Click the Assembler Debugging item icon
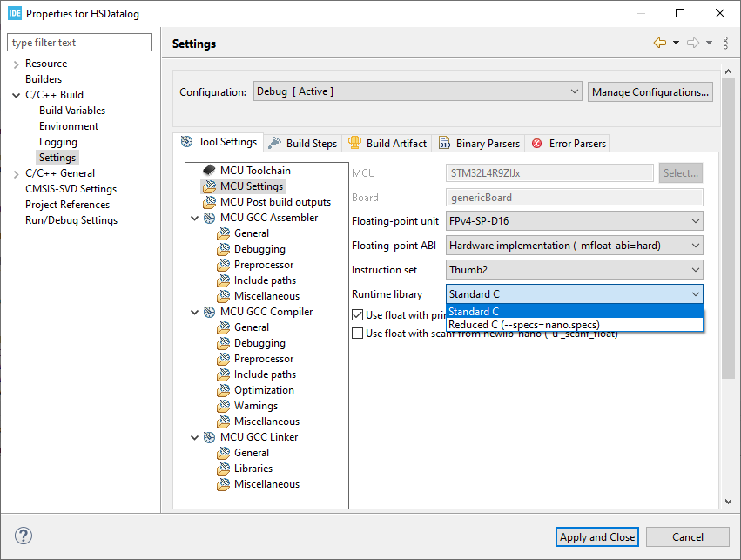741x560 pixels. (x=224, y=249)
